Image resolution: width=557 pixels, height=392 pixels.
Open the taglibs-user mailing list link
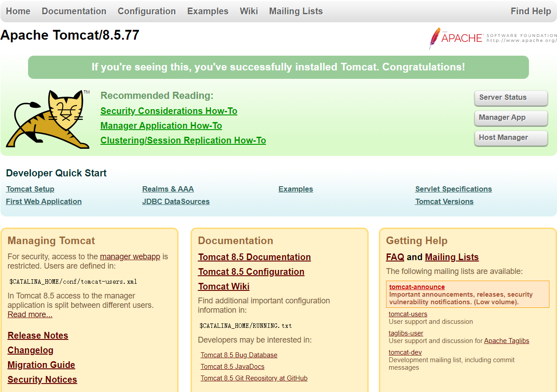(x=406, y=333)
